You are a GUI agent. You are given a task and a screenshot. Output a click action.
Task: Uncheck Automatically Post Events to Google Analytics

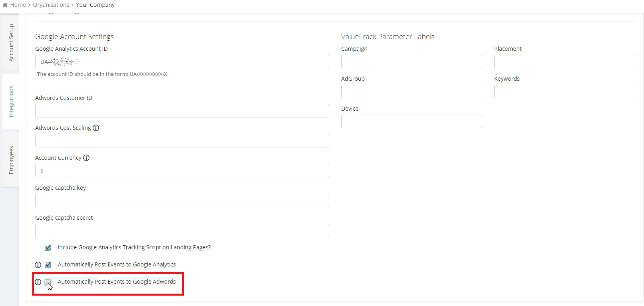(x=48, y=265)
